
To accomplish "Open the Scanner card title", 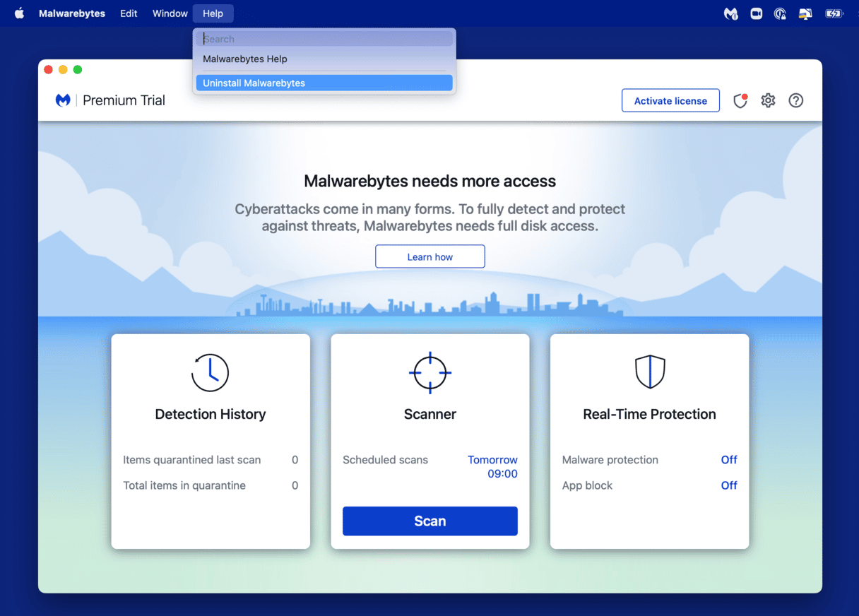I will click(429, 414).
